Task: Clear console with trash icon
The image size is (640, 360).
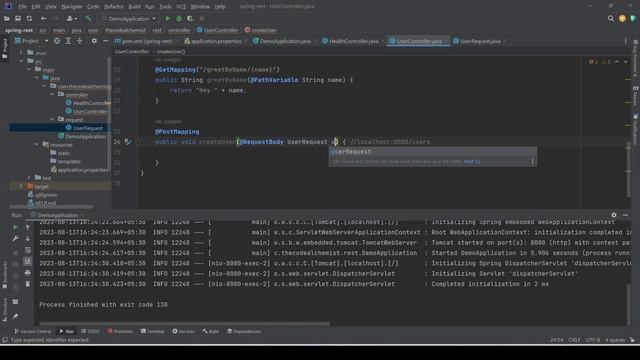Action: 27,284
